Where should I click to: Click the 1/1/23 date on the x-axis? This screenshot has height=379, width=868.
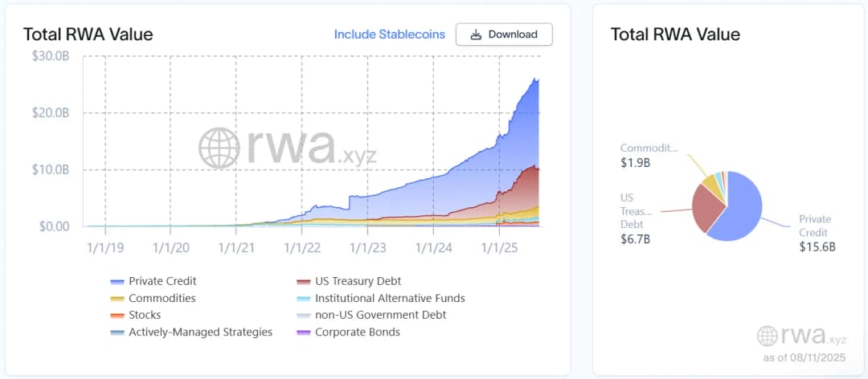pos(369,248)
